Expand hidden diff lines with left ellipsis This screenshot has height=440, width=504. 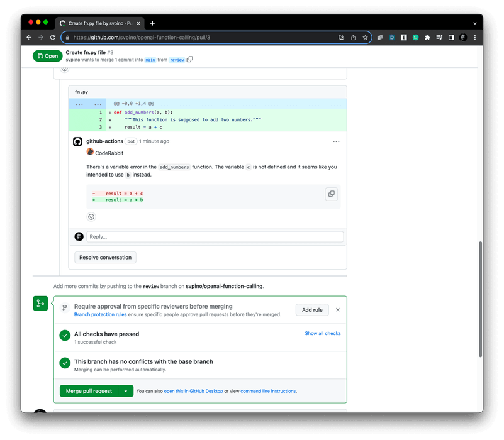[79, 104]
